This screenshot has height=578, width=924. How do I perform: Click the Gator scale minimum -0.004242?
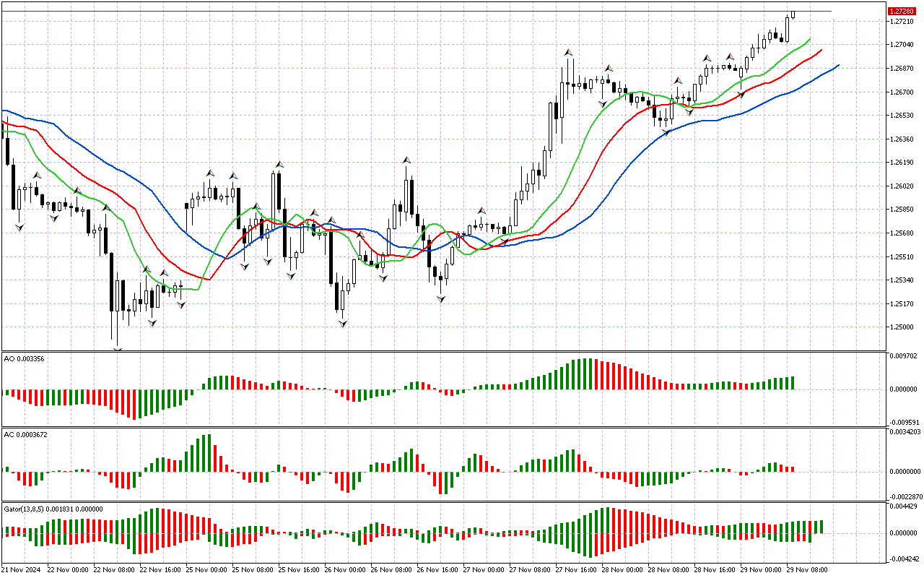903,558
